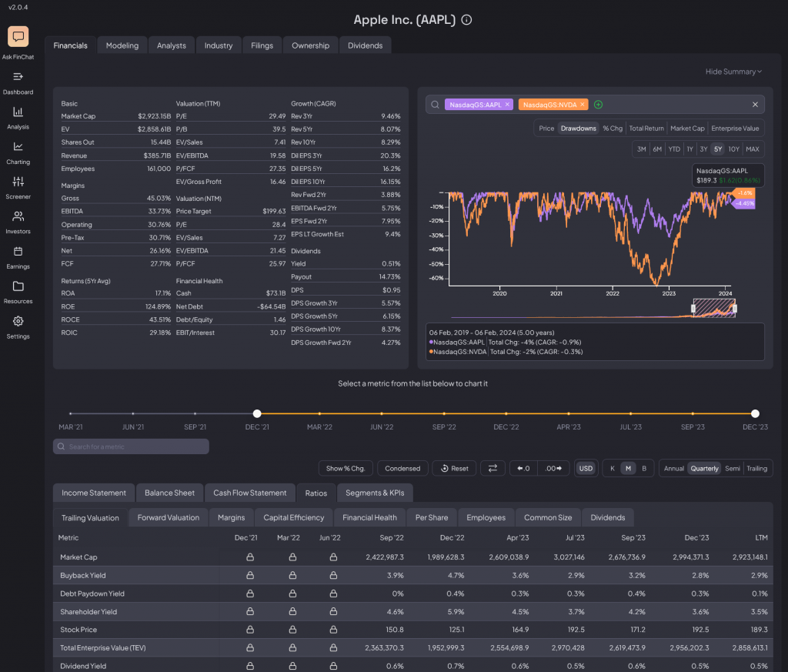Image resolution: width=788 pixels, height=672 pixels.
Task: Open the Ownership tab
Action: click(310, 45)
